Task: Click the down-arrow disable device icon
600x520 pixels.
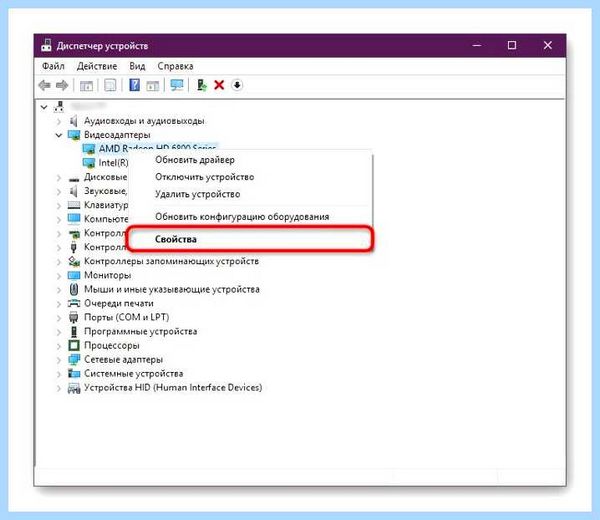Action: (x=237, y=85)
